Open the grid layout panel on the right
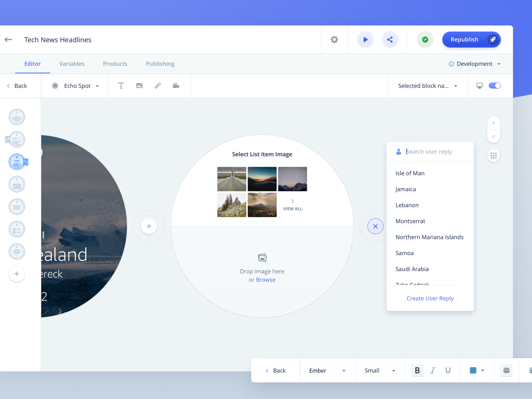The height and width of the screenshot is (399, 532). click(494, 155)
